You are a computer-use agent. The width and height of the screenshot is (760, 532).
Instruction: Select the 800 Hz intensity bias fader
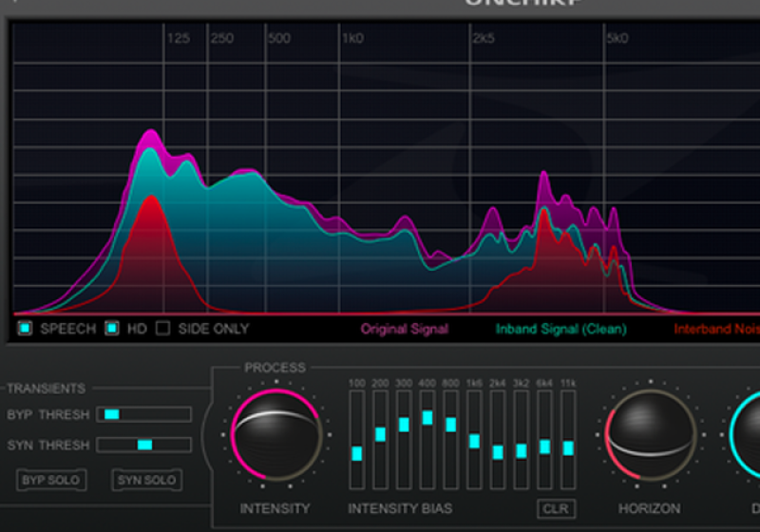(x=450, y=425)
